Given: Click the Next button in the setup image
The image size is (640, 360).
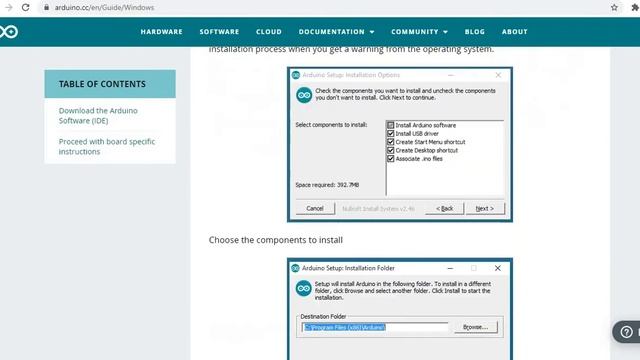Looking at the screenshot, I should click(x=485, y=208).
